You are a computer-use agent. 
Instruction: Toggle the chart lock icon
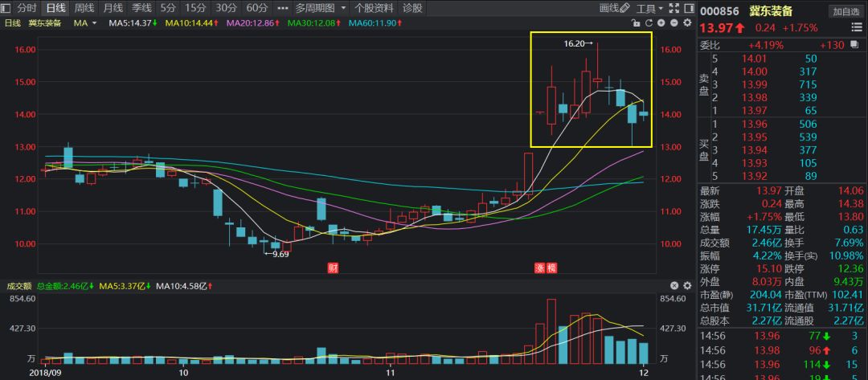(x=636, y=22)
